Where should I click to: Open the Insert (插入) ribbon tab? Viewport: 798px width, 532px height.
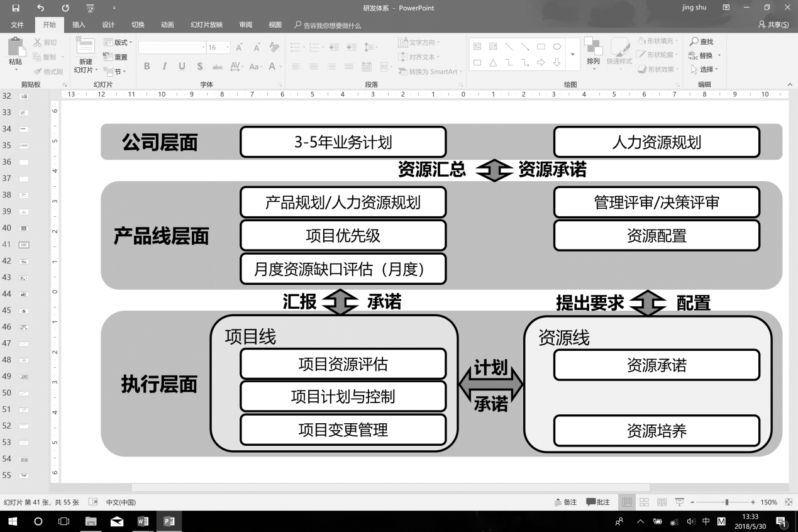pyautogui.click(x=79, y=25)
